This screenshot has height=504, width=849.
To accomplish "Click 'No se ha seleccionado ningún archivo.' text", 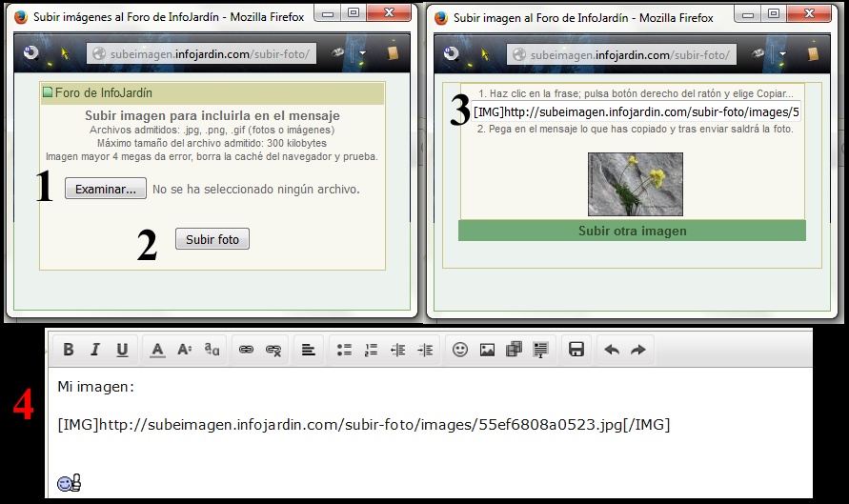I will click(x=256, y=189).
